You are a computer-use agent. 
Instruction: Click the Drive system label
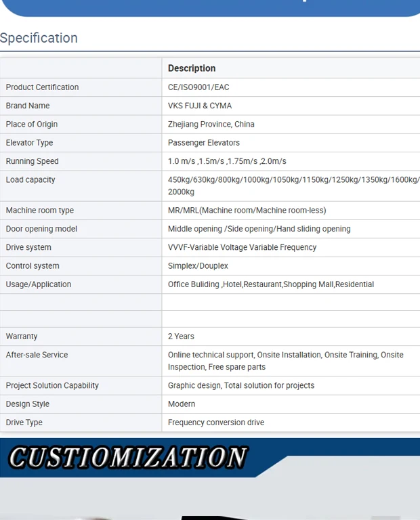(28, 248)
